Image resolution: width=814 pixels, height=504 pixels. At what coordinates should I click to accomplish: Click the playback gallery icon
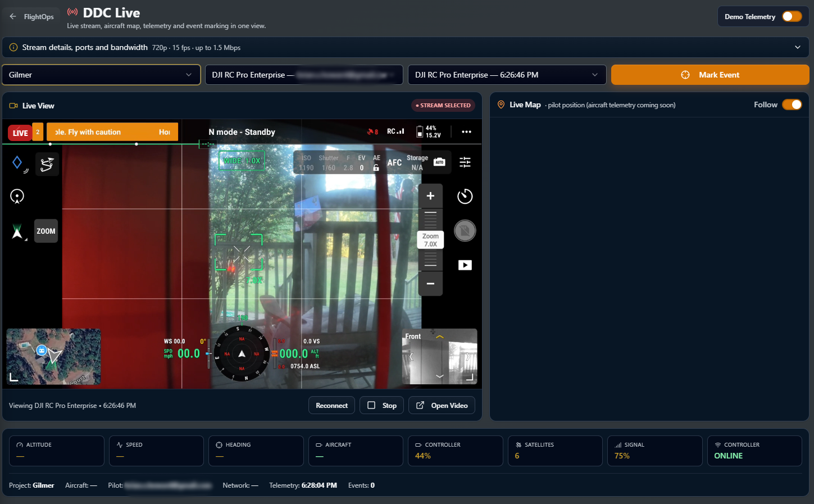tap(465, 265)
